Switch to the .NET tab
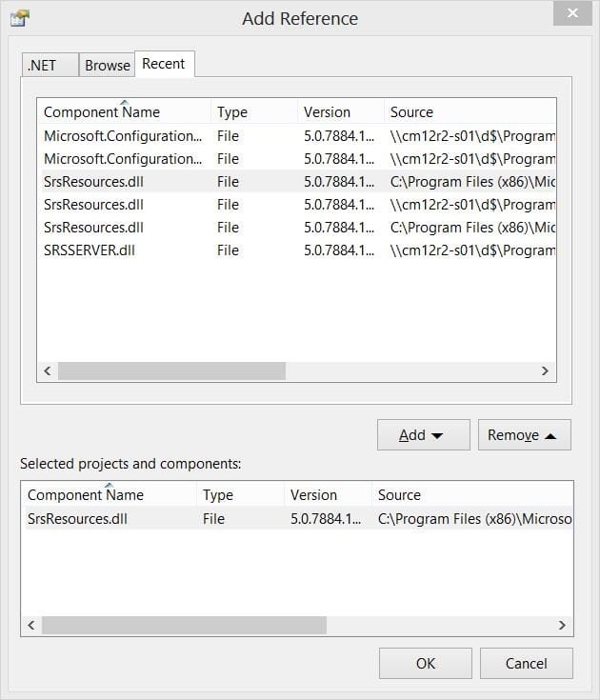This screenshot has height=700, width=600. [x=50, y=65]
